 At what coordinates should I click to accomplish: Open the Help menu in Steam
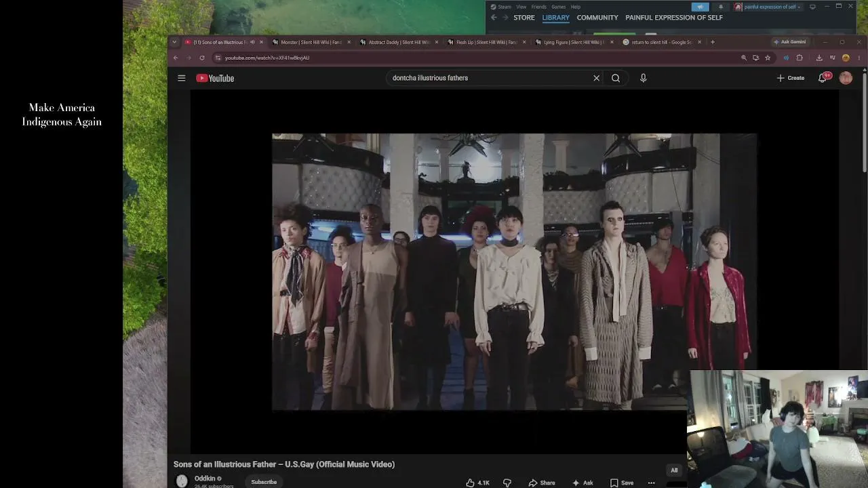click(575, 7)
